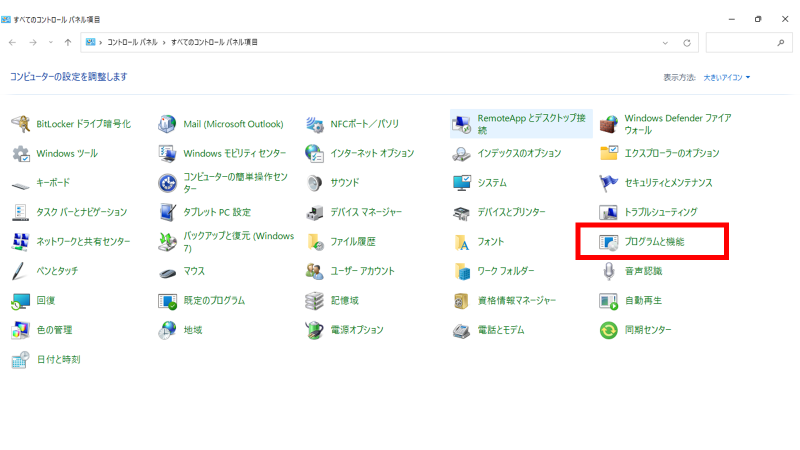Image resolution: width=800 pixels, height=450 pixels.
Task: Open 同期センター green icon
Action: point(609,331)
